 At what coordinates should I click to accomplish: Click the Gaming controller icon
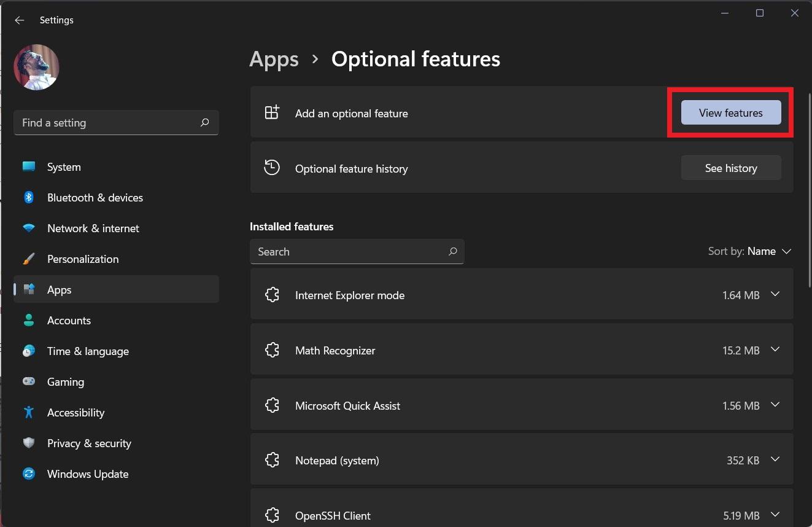[x=29, y=382]
